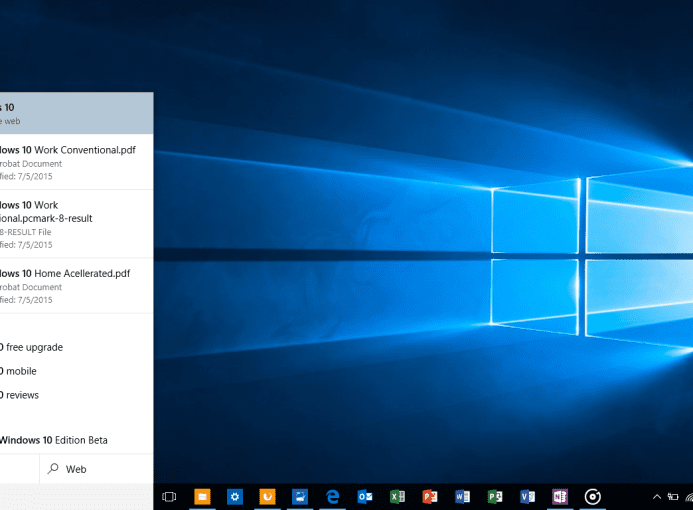Launch Groove Music from the taskbar

(593, 497)
